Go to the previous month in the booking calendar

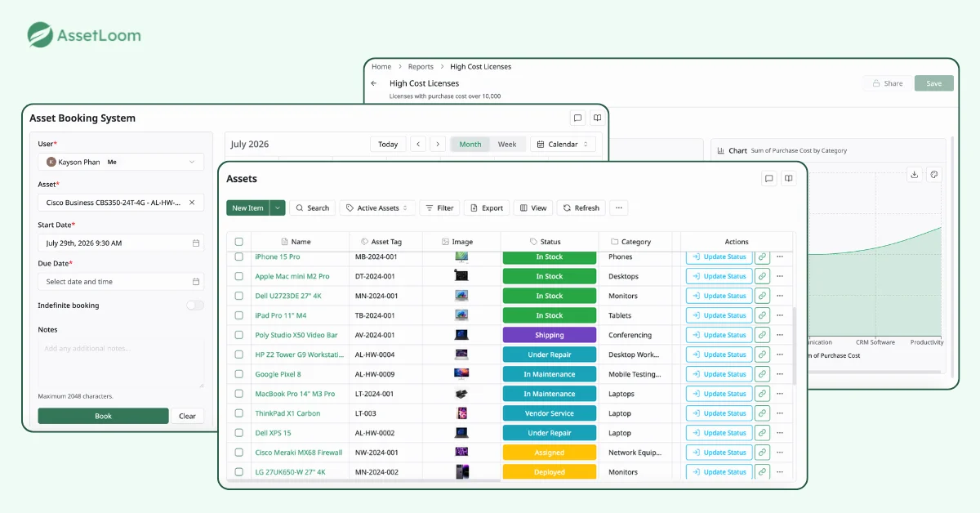pyautogui.click(x=418, y=145)
